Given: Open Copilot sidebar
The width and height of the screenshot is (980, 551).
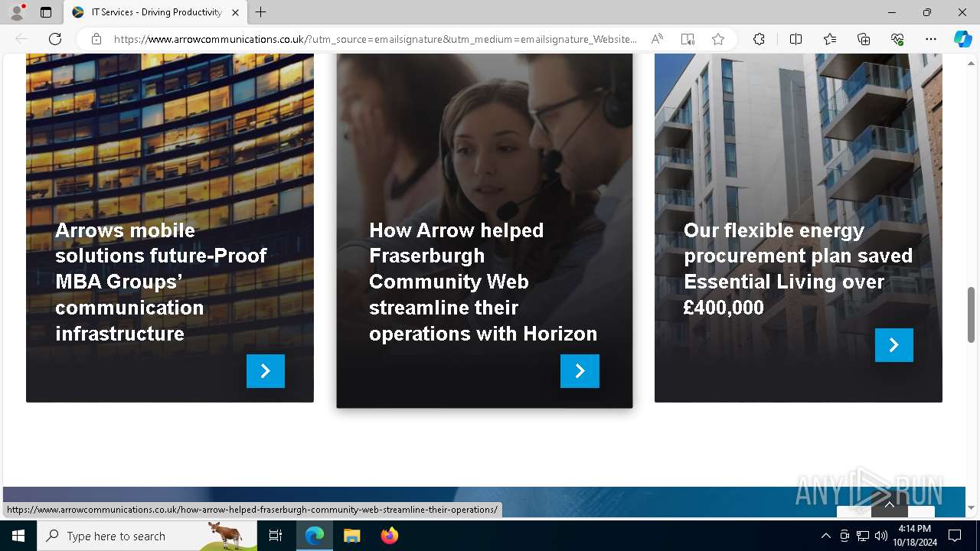Looking at the screenshot, I should [x=962, y=39].
